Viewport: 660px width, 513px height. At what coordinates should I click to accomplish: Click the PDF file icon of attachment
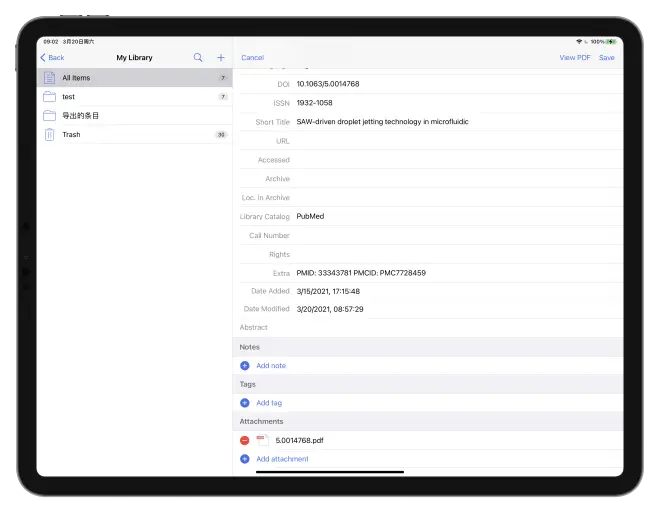coord(262,441)
